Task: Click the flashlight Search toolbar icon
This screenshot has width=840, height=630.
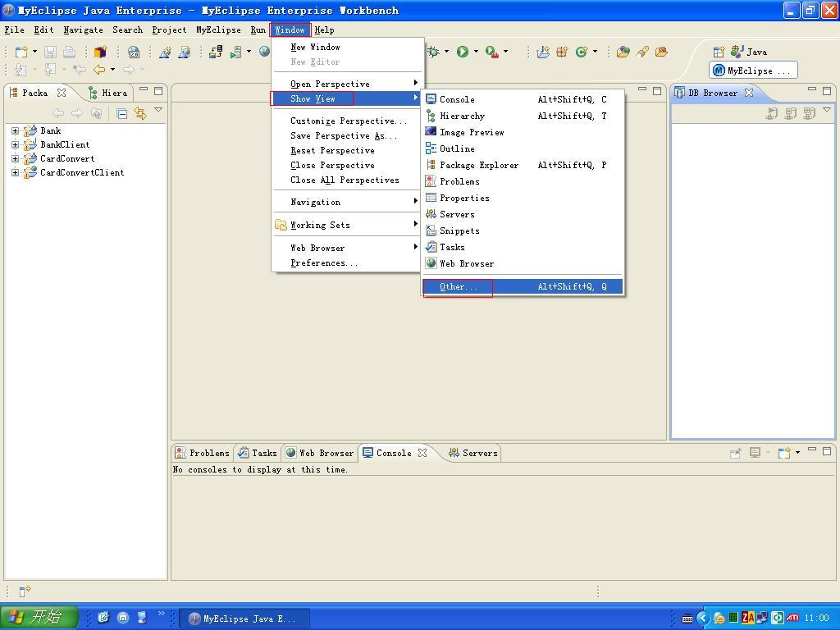Action: coord(641,52)
